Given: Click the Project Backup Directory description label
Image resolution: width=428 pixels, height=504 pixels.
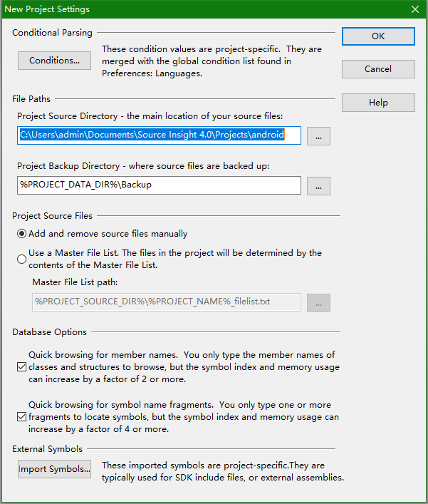Looking at the screenshot, I should click(143, 166).
